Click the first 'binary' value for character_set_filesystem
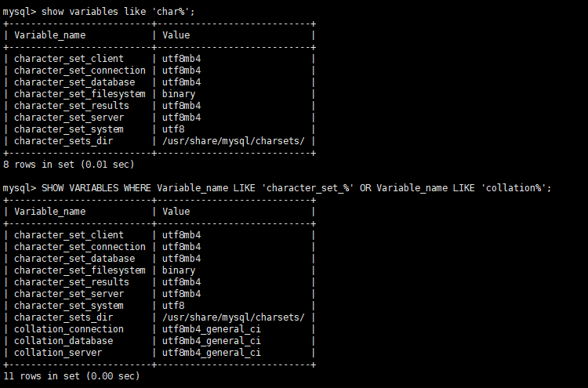Image resolution: width=588 pixels, height=388 pixels. coord(179,94)
